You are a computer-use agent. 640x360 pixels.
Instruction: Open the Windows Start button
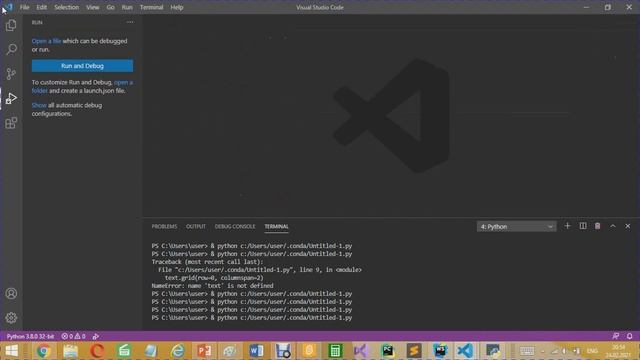pos(11,351)
